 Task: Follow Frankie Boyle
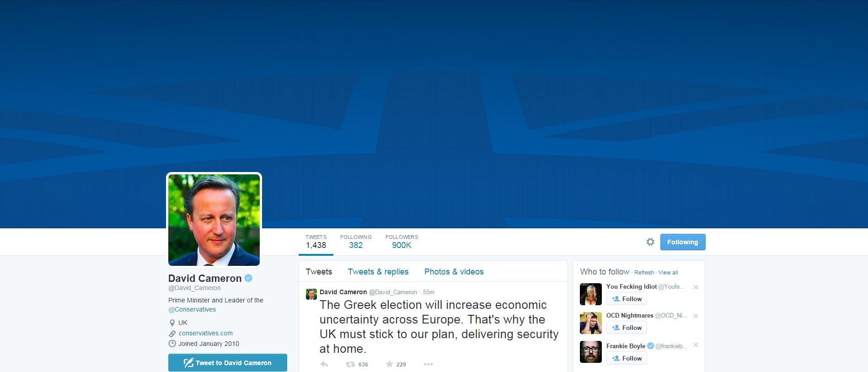tap(627, 358)
